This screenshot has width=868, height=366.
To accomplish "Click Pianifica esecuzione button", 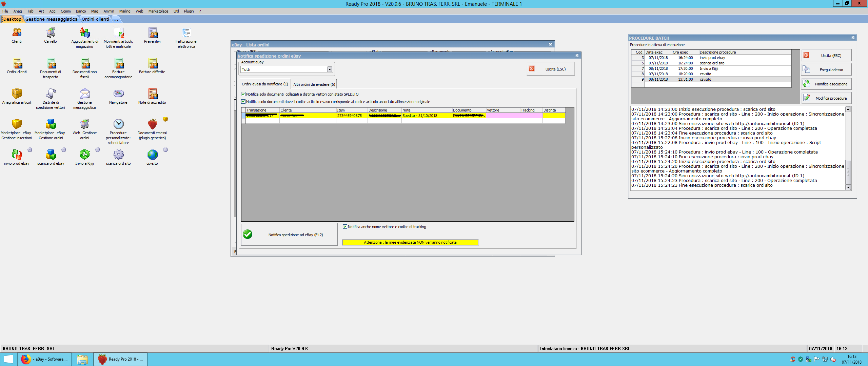I will point(826,84).
